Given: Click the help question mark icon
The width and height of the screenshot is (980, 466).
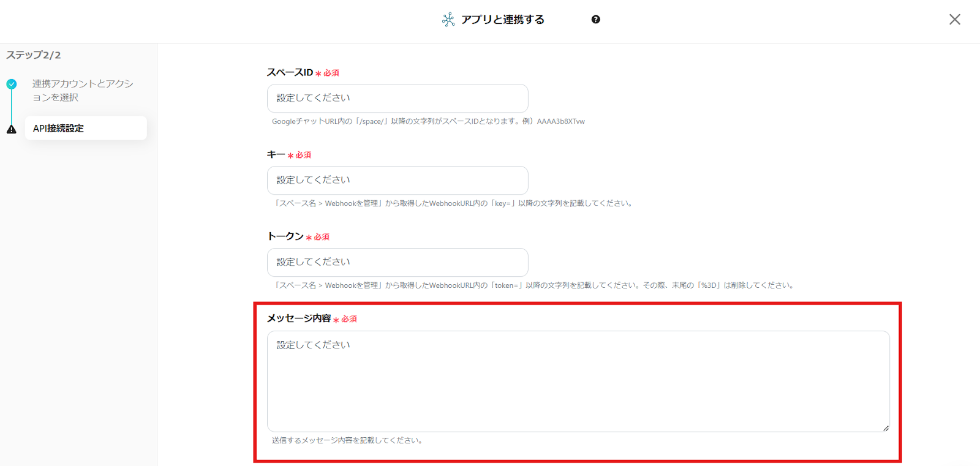Looking at the screenshot, I should (595, 20).
